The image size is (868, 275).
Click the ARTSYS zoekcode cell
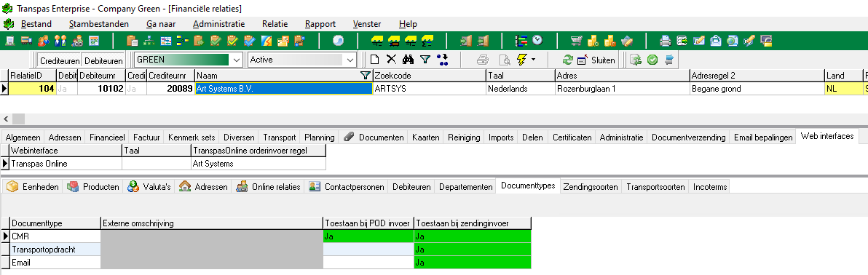(x=429, y=89)
